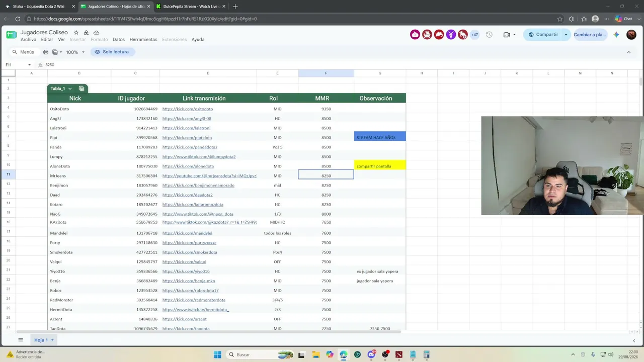This screenshot has height=362, width=644.
Task: Open OsitoDoto's kick.com/ositodoto link
Action: 188,109
